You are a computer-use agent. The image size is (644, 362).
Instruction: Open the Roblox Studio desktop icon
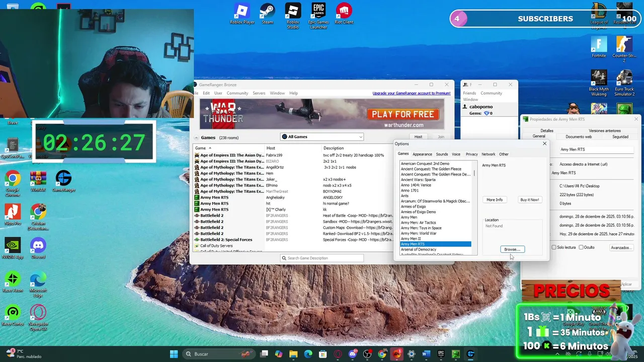coord(293,16)
